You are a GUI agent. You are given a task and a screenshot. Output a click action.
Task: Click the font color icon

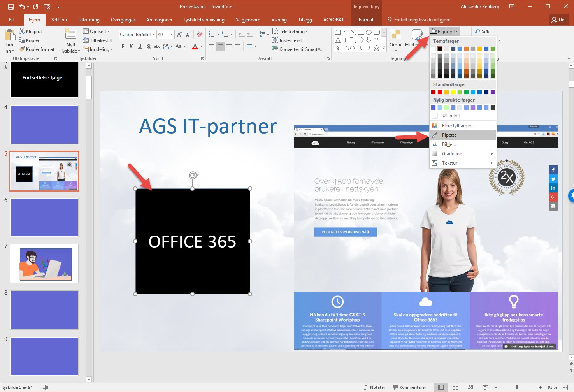(x=195, y=47)
